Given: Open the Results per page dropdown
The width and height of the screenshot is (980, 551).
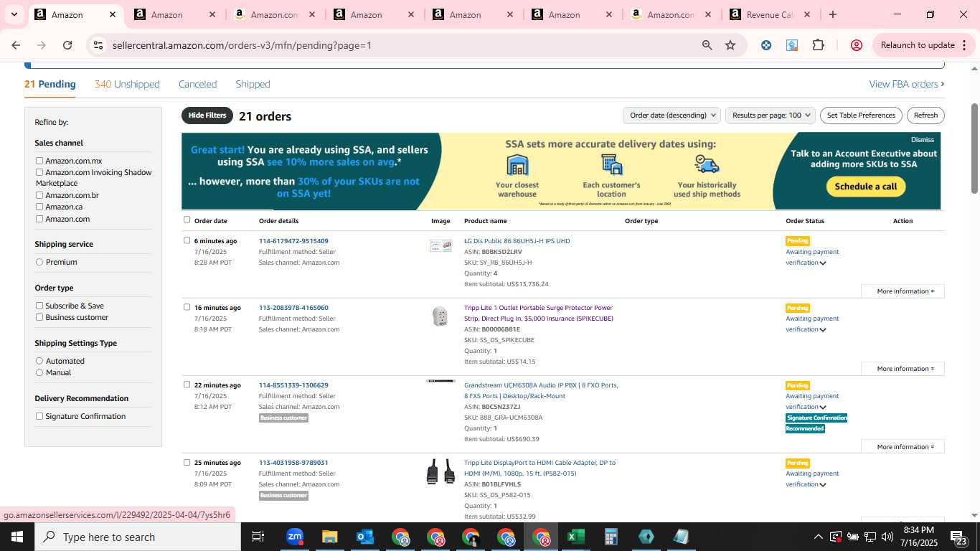Looking at the screenshot, I should [771, 115].
